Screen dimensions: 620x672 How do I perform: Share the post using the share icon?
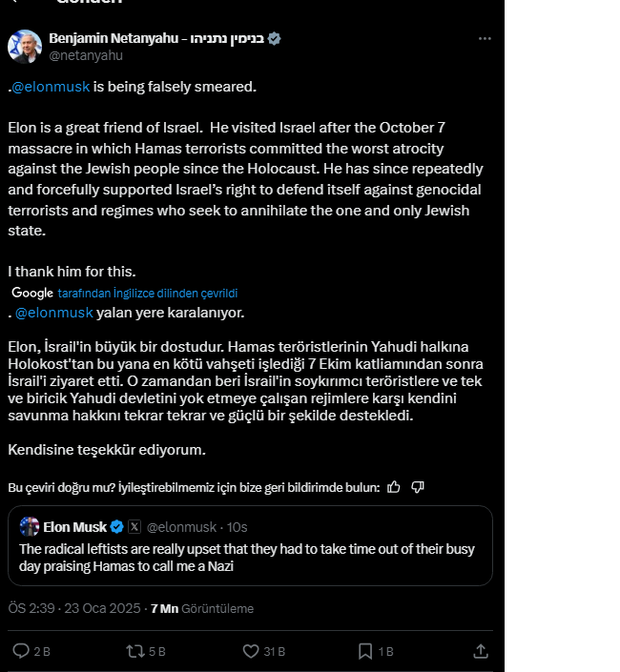(481, 651)
